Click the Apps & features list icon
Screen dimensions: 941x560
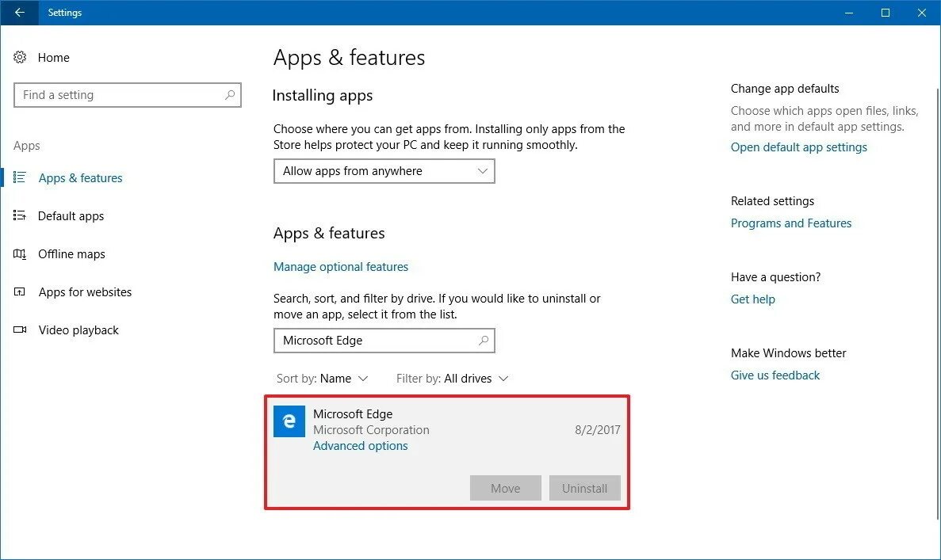click(20, 177)
